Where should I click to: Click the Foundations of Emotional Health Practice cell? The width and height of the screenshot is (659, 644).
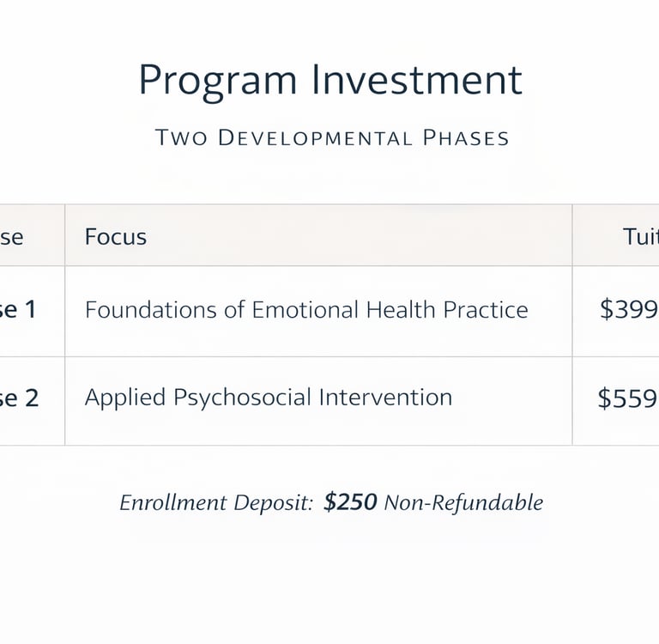pyautogui.click(x=306, y=310)
